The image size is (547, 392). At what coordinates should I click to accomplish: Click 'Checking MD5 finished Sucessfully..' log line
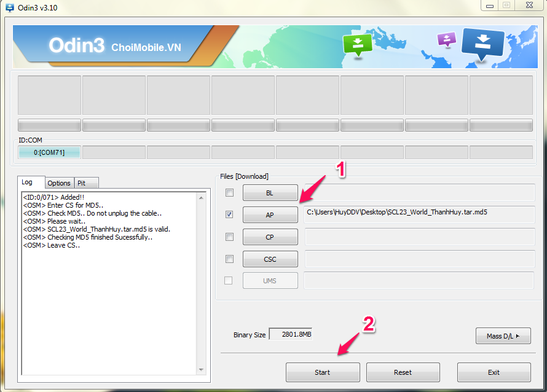pyautogui.click(x=88, y=237)
